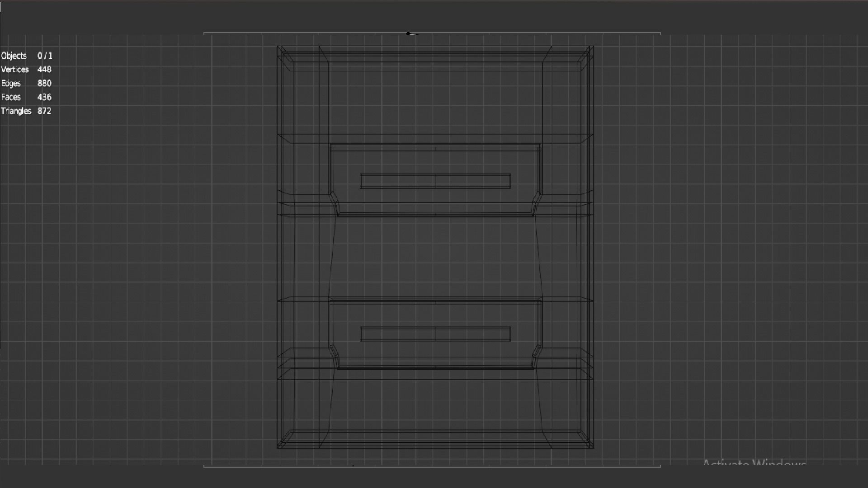The height and width of the screenshot is (488, 868).
Task: Click the Objects count value 0 / 1
Action: [x=45, y=56]
